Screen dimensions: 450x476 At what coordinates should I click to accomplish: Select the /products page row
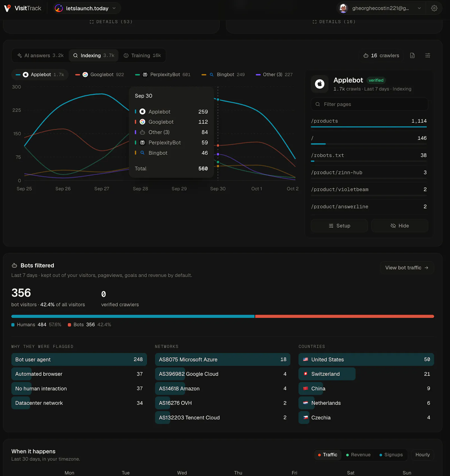click(369, 122)
